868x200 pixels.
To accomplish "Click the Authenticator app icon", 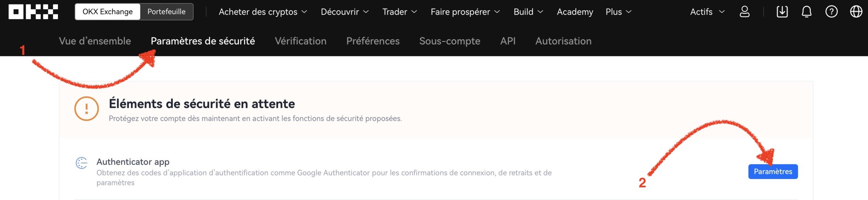I will [x=81, y=163].
